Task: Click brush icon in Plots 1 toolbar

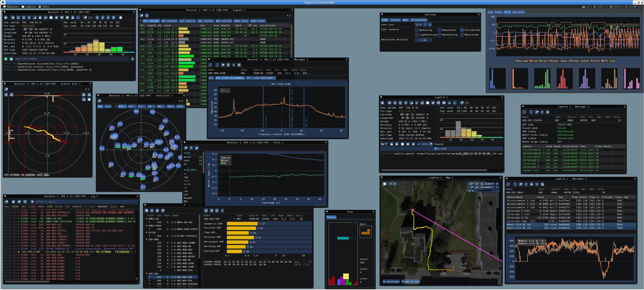Action: coord(196,148)
